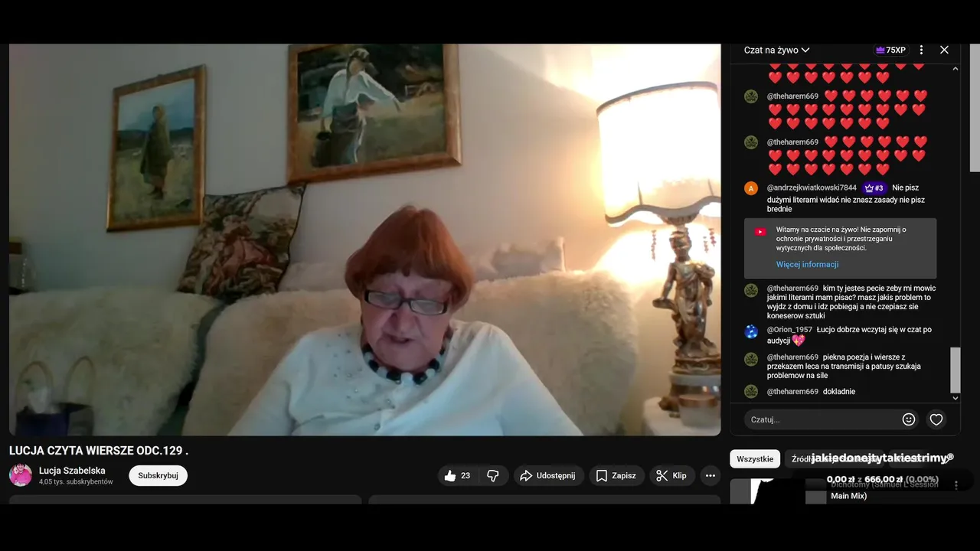
Task: Open options for Dichotomy recommended video
Action: pos(955,485)
